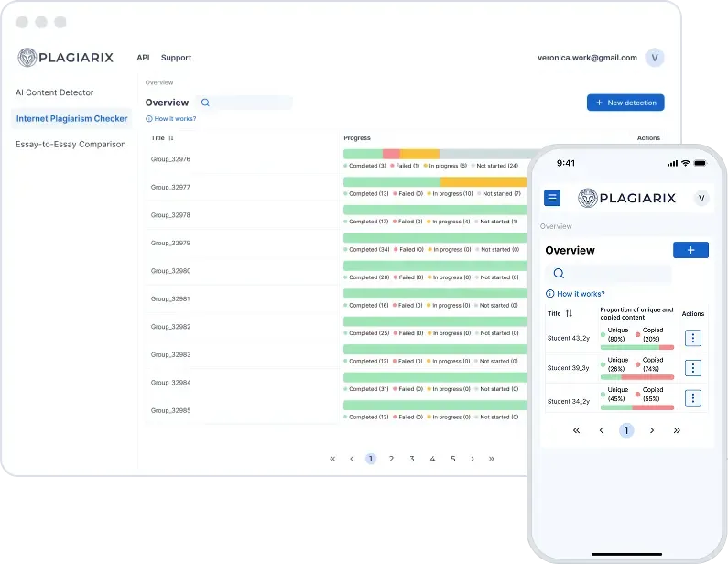This screenshot has height=564, width=728.
Task: Go to first page in desktop pagination
Action: [x=332, y=459]
